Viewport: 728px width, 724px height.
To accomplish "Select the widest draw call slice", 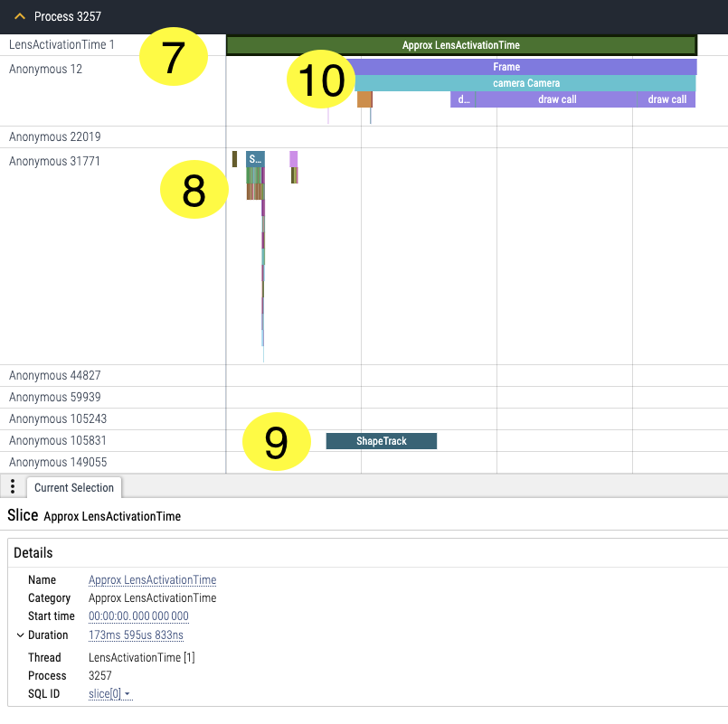I will (x=556, y=99).
